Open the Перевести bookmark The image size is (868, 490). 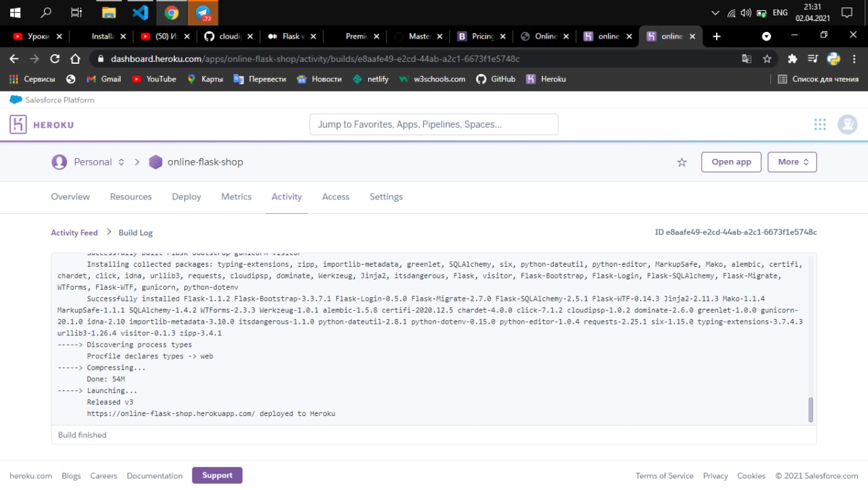point(260,79)
